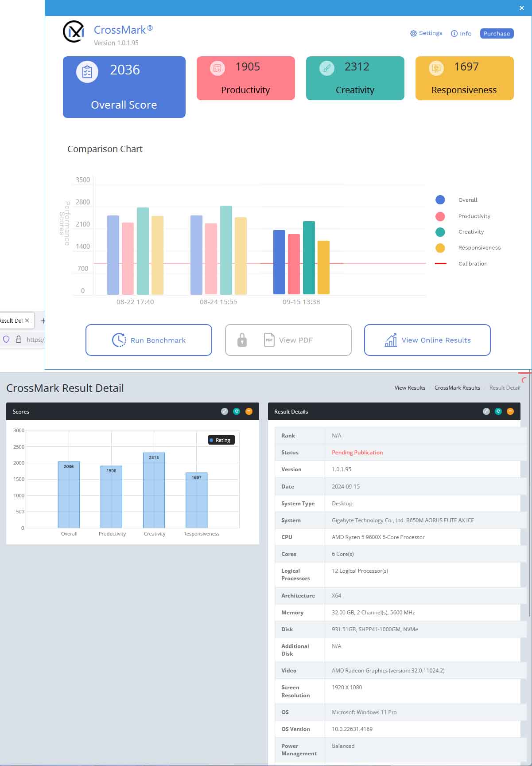
Task: Expand the Scores panel with grey icon
Action: (x=225, y=411)
